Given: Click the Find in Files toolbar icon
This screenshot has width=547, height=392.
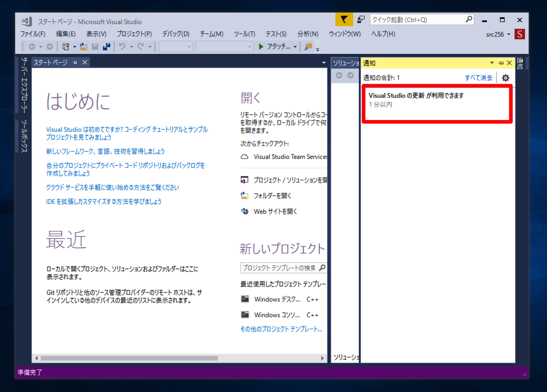Looking at the screenshot, I should pos(308,47).
